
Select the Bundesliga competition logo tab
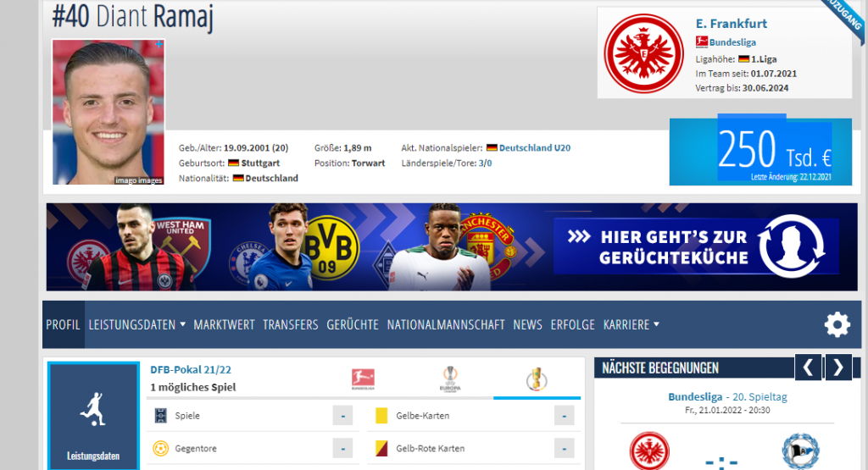click(363, 379)
